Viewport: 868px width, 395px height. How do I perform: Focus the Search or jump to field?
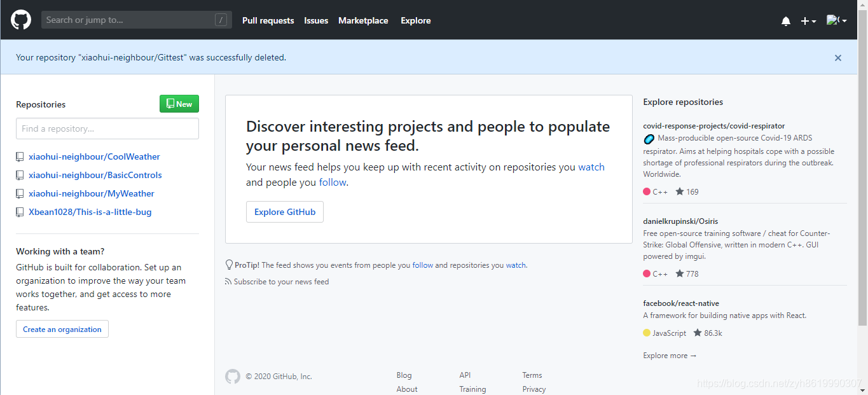137,20
